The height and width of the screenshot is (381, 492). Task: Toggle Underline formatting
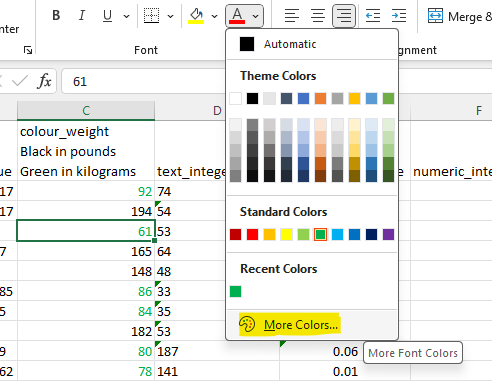click(x=107, y=15)
